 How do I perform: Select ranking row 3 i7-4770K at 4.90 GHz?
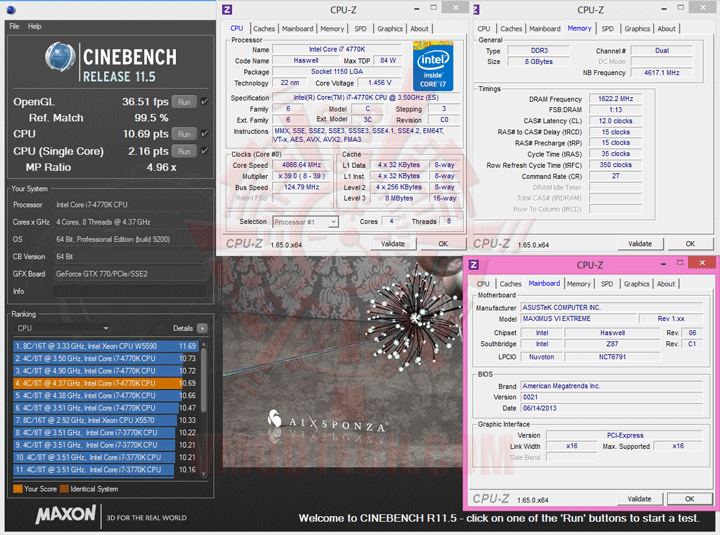tap(106, 371)
